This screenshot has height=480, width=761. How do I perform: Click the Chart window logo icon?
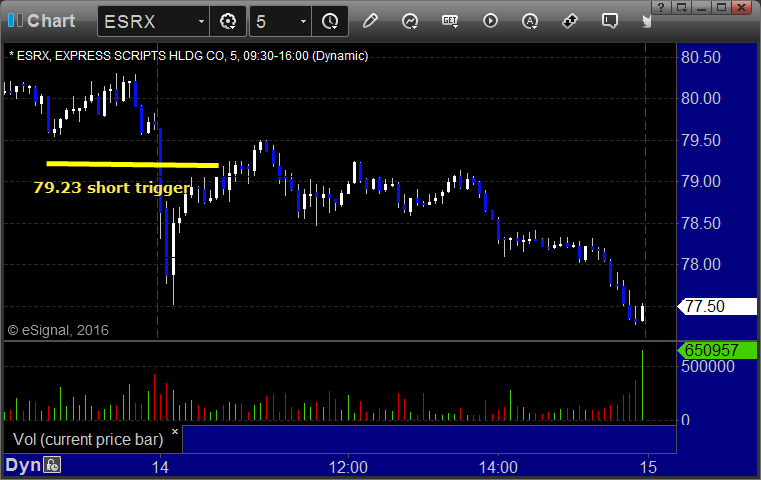15,21
